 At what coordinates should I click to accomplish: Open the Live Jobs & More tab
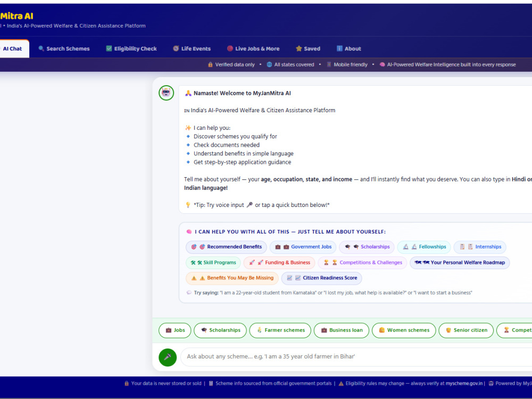[x=253, y=48]
